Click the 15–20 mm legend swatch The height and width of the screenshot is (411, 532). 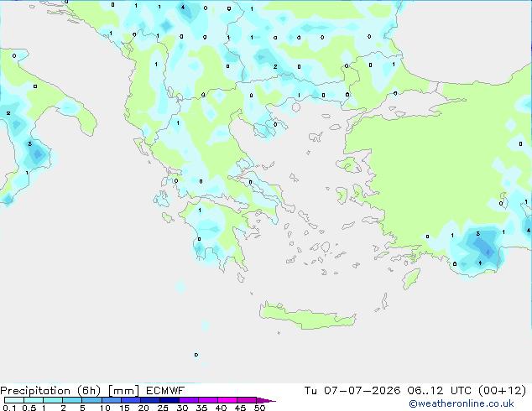(x=130, y=400)
